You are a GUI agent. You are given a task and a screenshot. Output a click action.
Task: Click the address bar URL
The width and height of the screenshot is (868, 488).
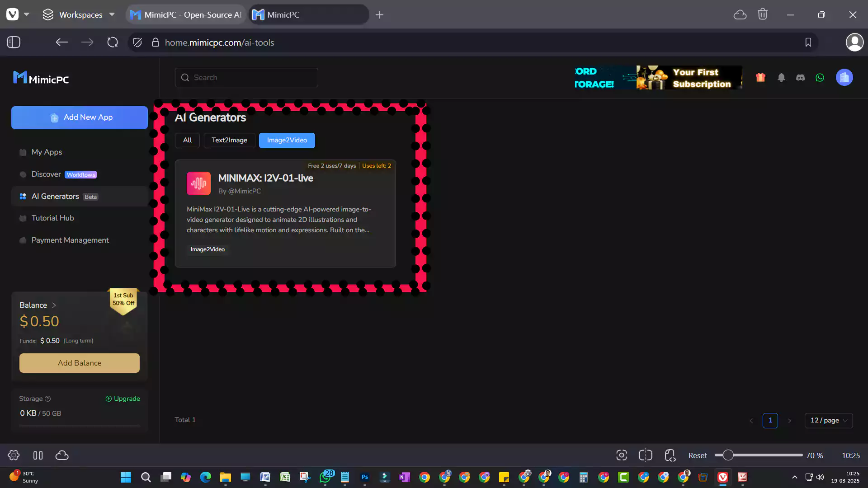[219, 42]
